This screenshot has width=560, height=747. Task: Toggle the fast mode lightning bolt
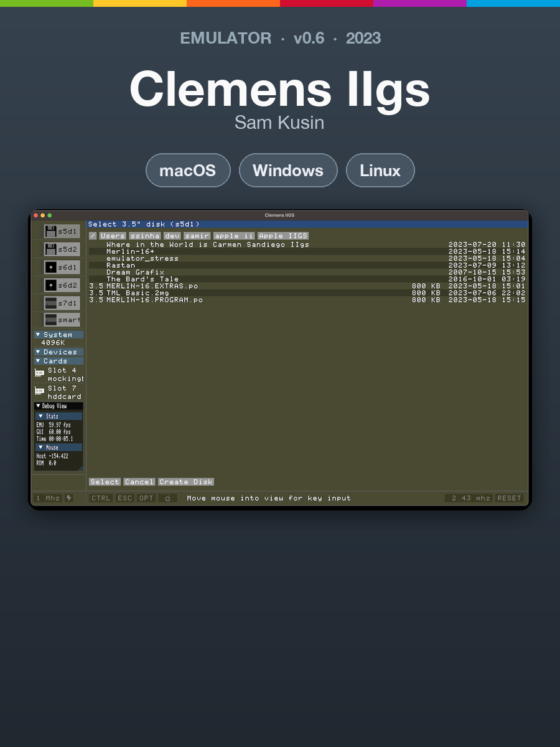pos(68,498)
